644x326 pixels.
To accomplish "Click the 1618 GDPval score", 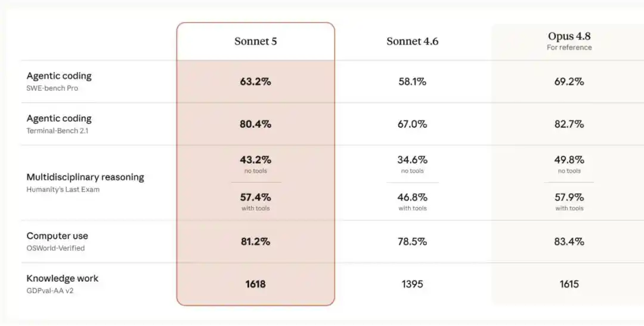I will 255,284.
